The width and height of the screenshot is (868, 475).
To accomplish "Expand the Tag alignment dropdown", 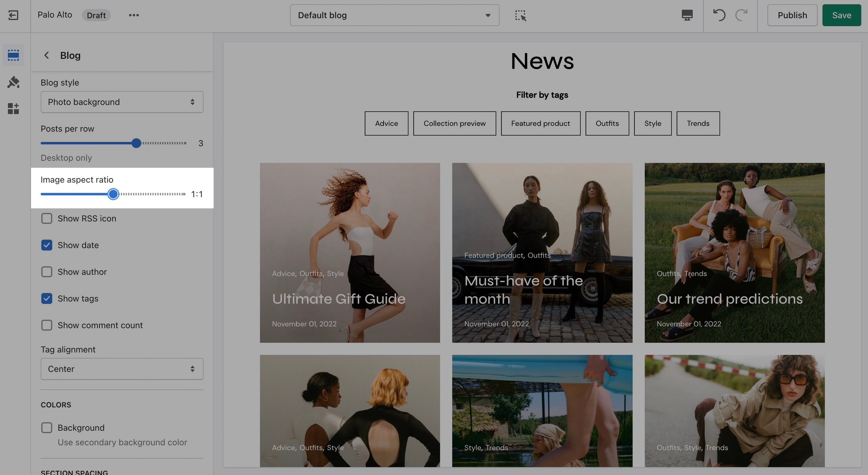I will [122, 369].
